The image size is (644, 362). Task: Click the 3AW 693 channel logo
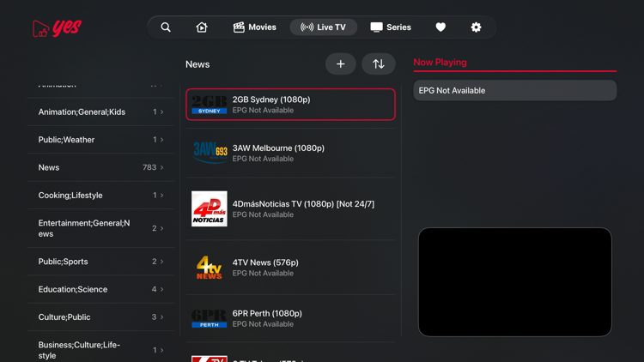click(210, 153)
